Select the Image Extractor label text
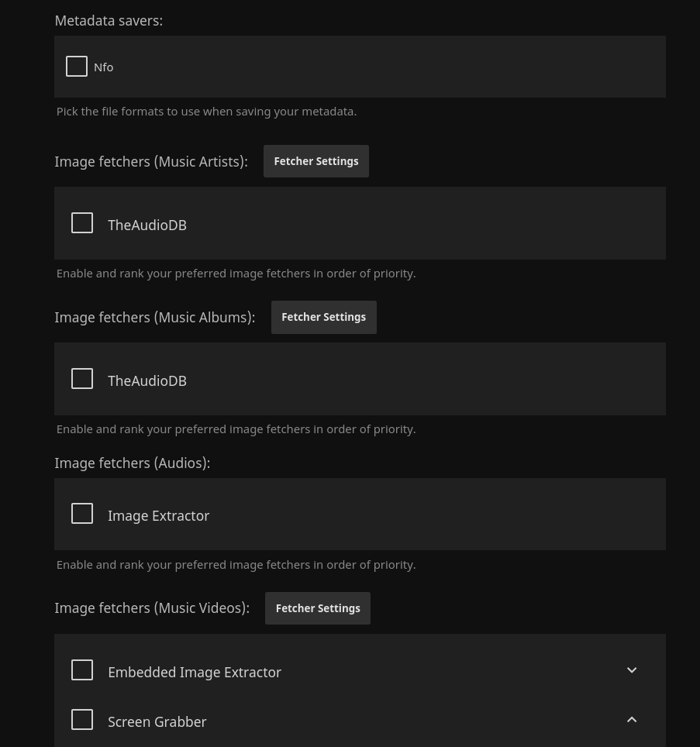This screenshot has height=747, width=700. coord(158,515)
